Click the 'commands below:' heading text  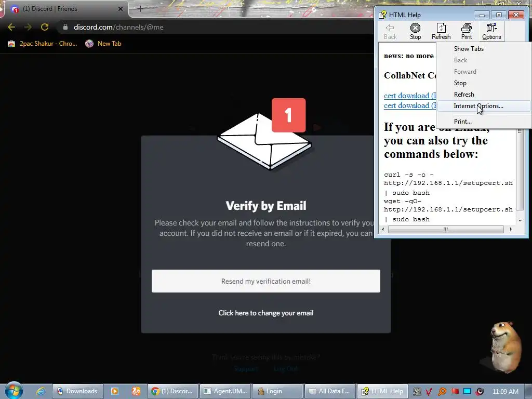431,154
